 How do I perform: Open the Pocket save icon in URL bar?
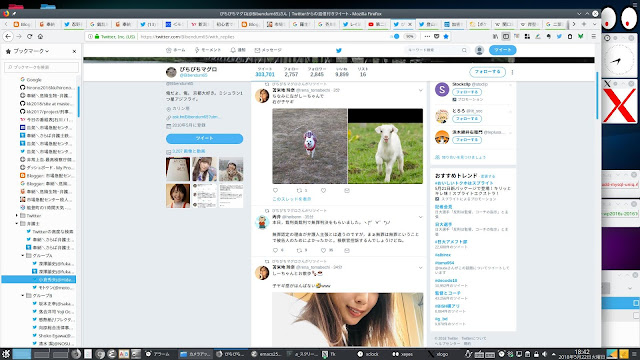coord(436,36)
